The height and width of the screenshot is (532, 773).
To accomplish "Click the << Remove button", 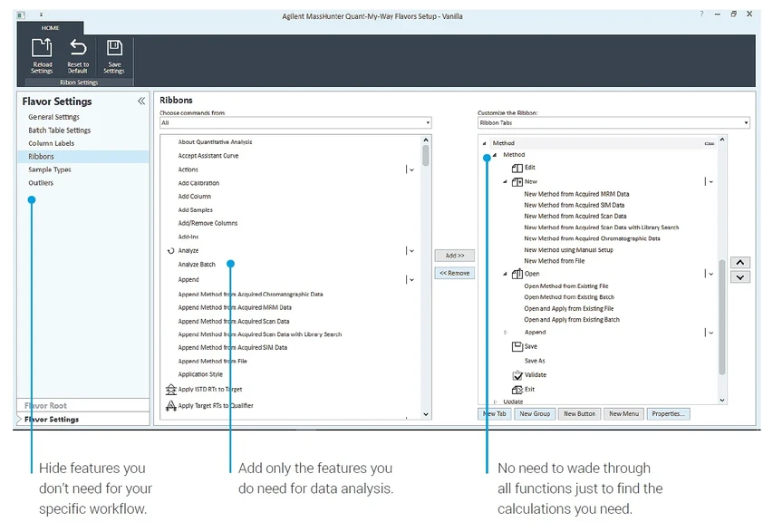I will click(x=455, y=273).
